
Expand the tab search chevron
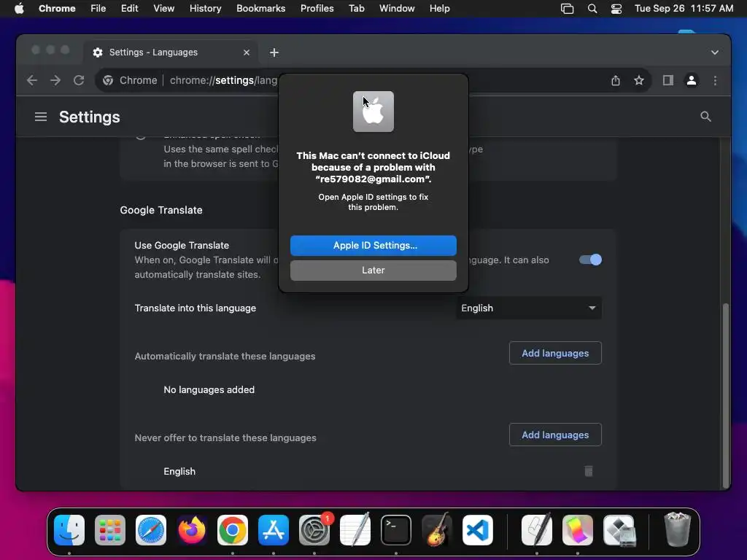[715, 52]
